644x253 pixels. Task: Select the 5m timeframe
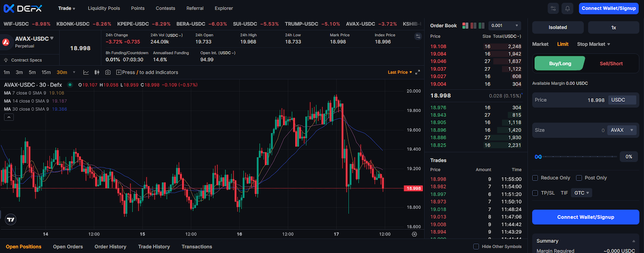pyautogui.click(x=32, y=72)
